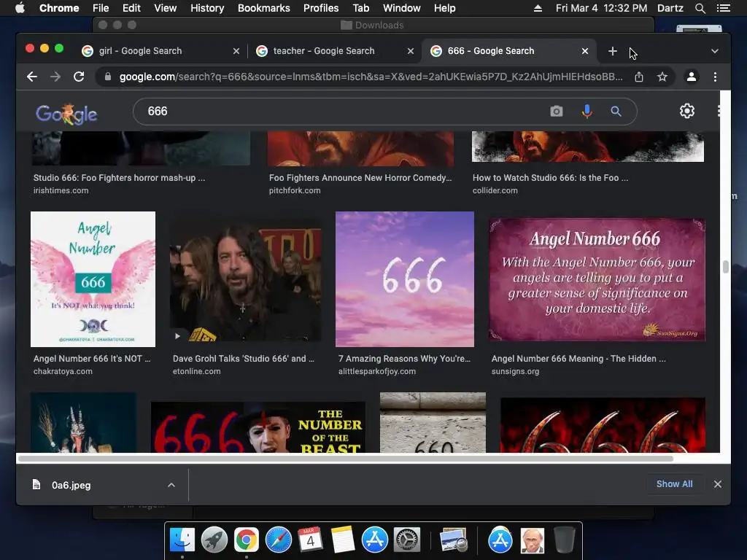Open Finder from the Dock
The width and height of the screenshot is (747, 560).
pyautogui.click(x=182, y=540)
